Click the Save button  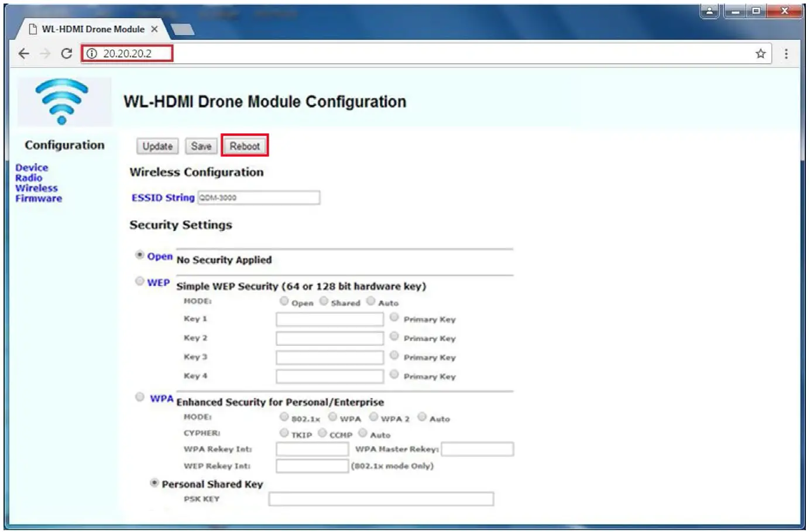[x=201, y=146]
